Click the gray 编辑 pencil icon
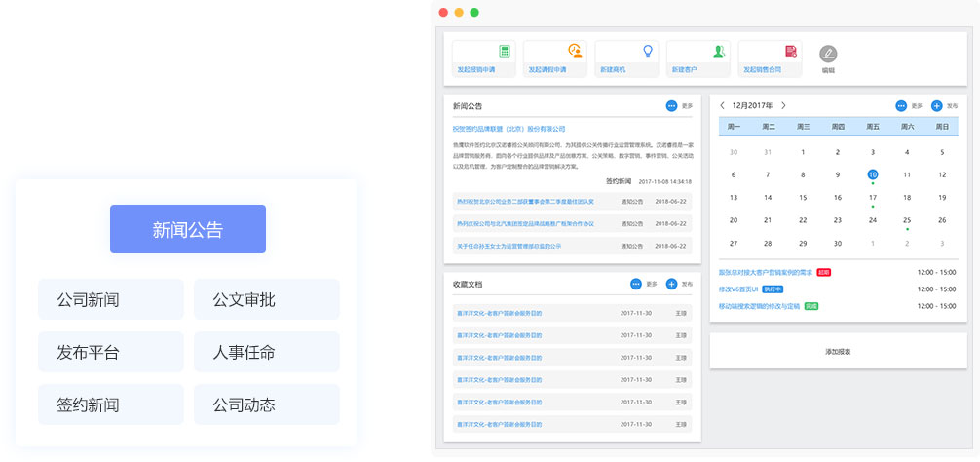Image resolution: width=980 pixels, height=462 pixels. point(828,54)
